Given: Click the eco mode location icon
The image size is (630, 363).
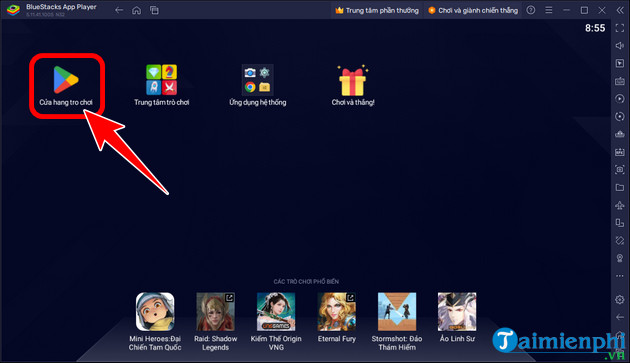Looking at the screenshot, I should coord(620,258).
